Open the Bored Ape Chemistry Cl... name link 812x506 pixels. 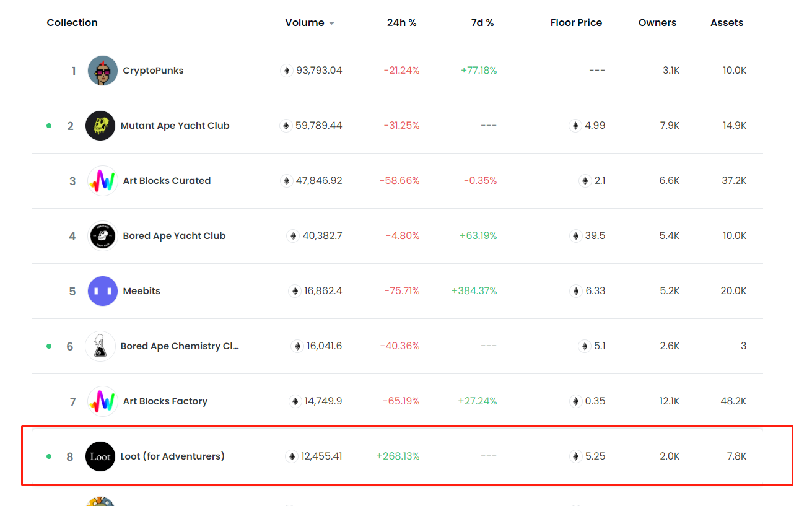(x=180, y=346)
